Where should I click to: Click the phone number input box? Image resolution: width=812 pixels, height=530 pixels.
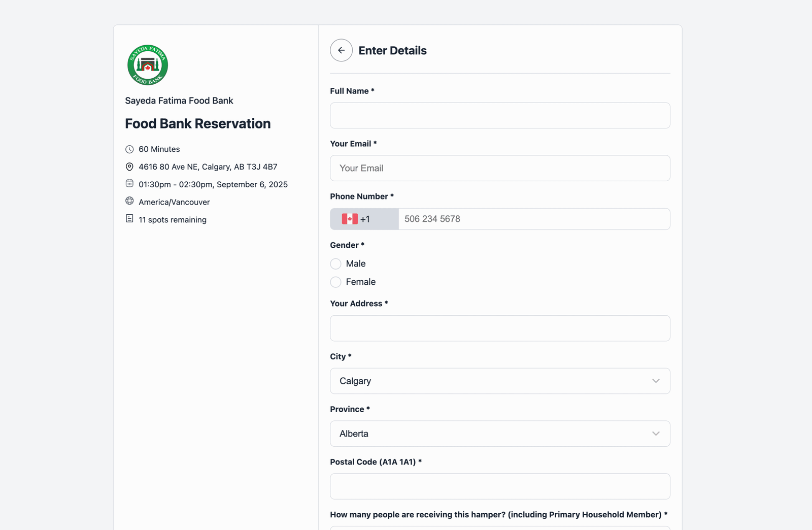point(533,219)
